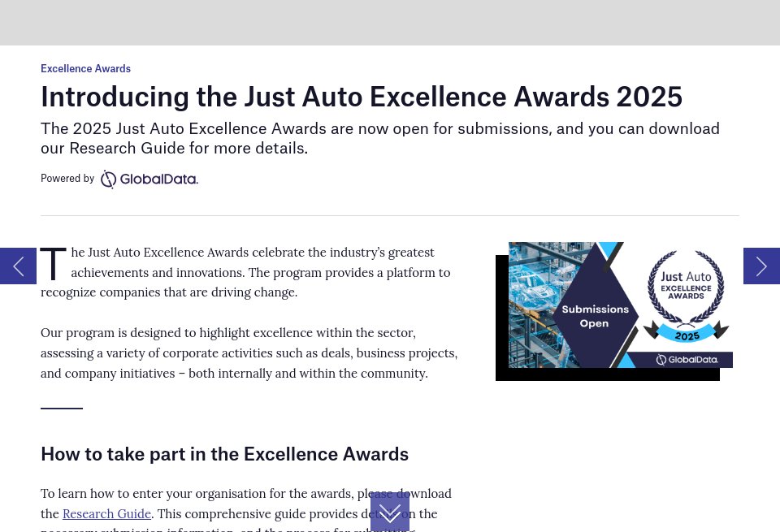Click the Powered by GlobalData branding strip
Image resolution: width=780 pixels, height=532 pixels.
click(x=119, y=179)
